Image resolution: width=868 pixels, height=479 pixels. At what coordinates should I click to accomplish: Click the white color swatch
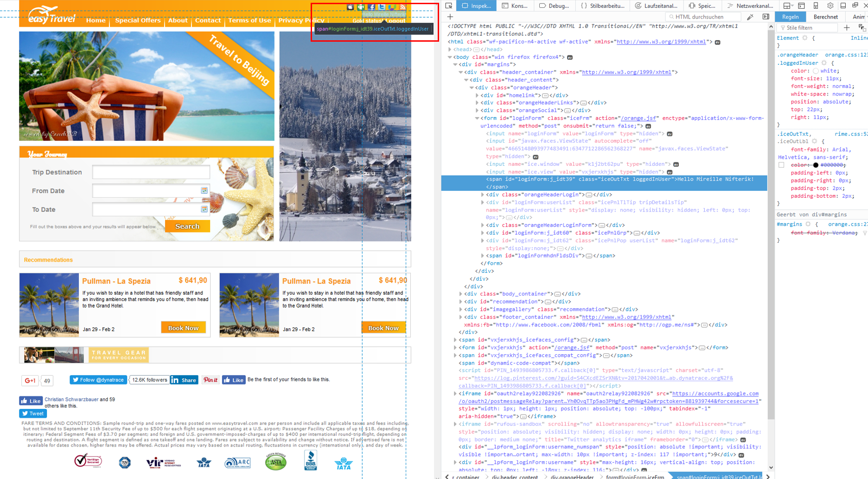coord(816,71)
